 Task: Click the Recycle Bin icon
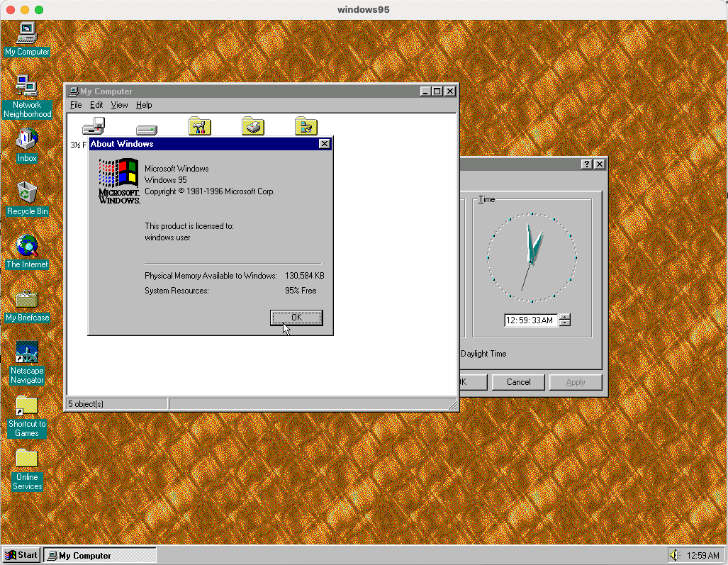(x=27, y=191)
